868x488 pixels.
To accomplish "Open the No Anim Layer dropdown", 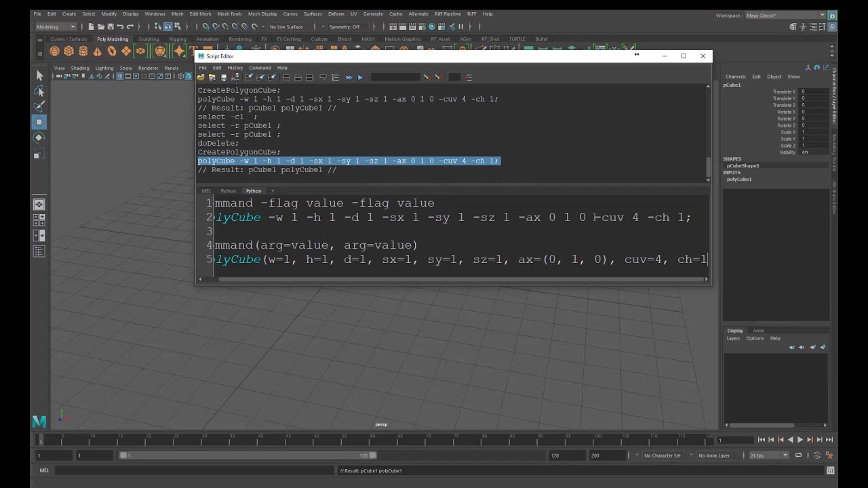I will coord(717,455).
